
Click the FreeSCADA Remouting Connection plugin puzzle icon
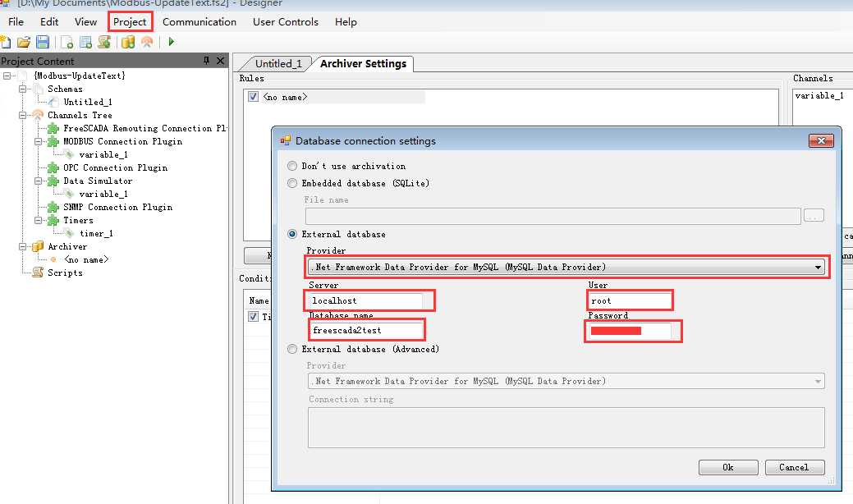53,128
